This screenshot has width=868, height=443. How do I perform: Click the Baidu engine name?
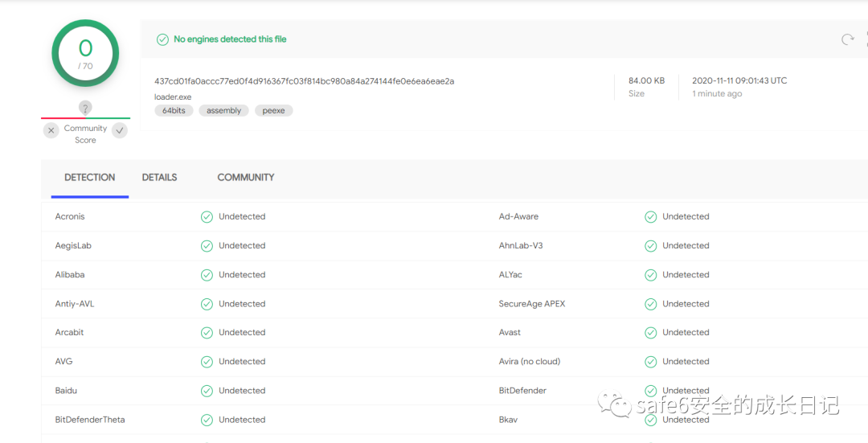coord(66,391)
